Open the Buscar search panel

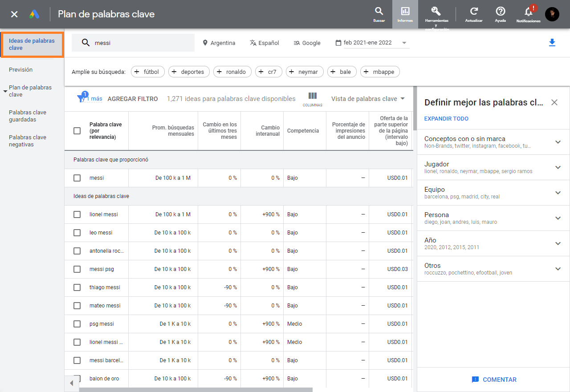pos(379,14)
